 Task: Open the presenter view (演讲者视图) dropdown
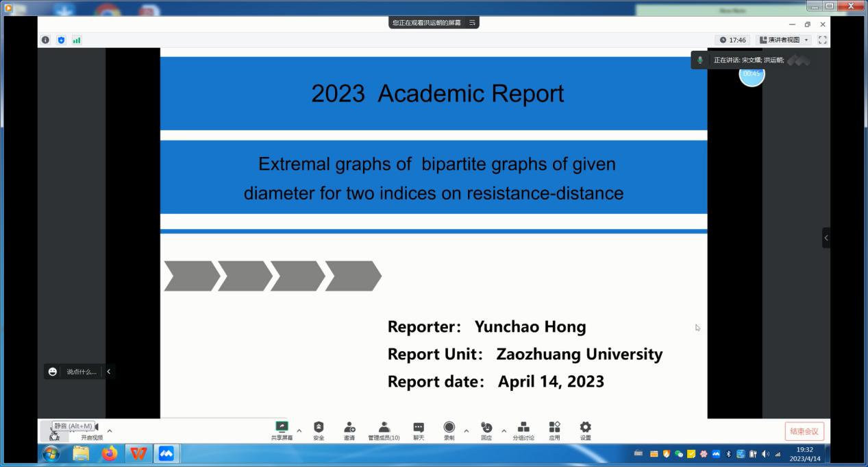784,40
